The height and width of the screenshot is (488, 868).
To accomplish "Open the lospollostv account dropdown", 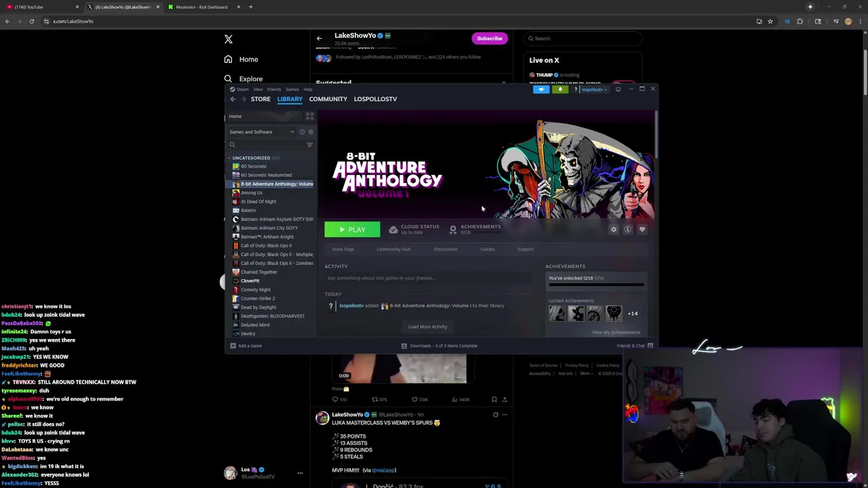I will (x=593, y=89).
